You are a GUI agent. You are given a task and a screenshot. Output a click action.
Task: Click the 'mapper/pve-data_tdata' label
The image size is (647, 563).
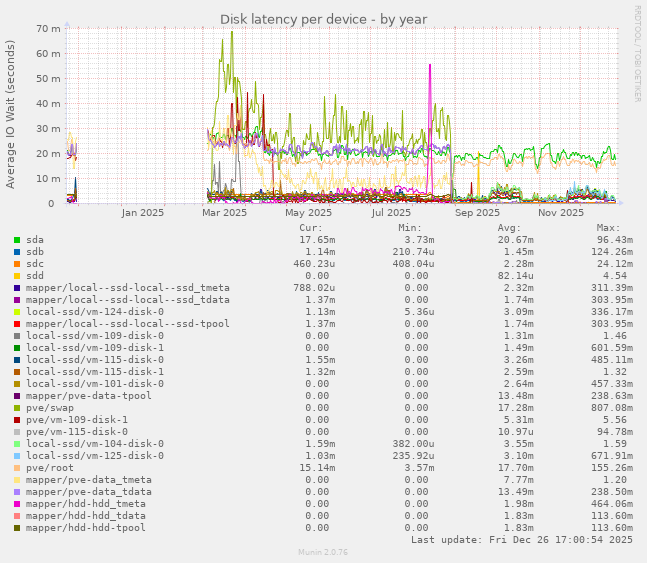click(x=89, y=492)
